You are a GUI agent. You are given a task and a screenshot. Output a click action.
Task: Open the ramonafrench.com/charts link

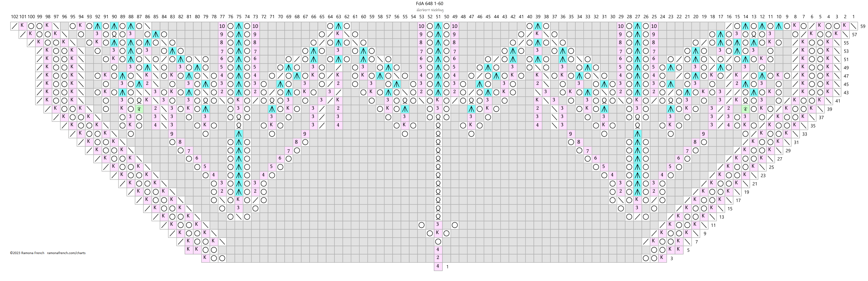(x=66, y=253)
